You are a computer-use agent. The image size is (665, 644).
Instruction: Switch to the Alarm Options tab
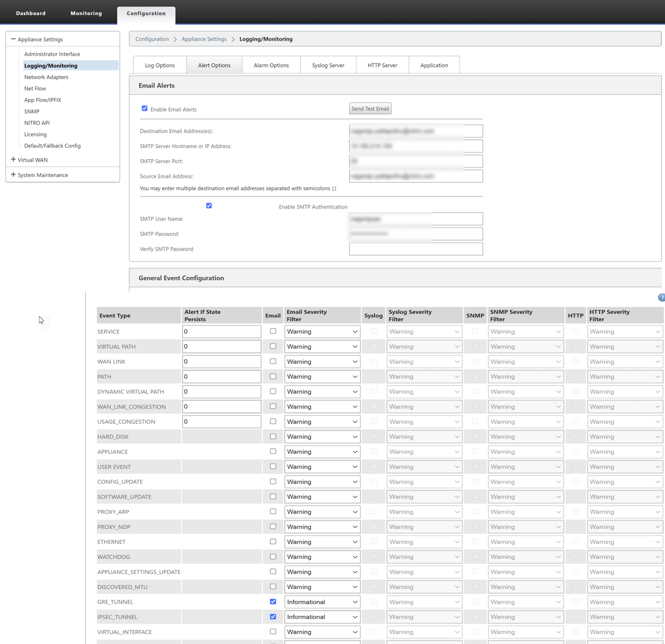tap(271, 65)
